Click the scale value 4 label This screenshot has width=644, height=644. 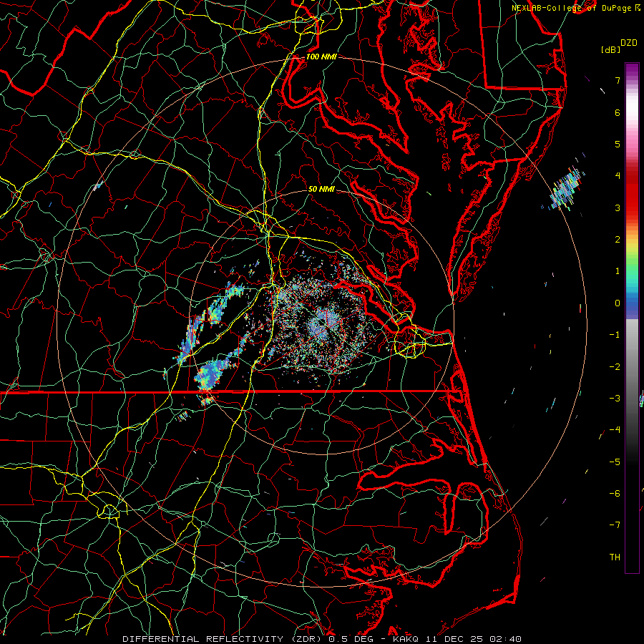pos(618,176)
